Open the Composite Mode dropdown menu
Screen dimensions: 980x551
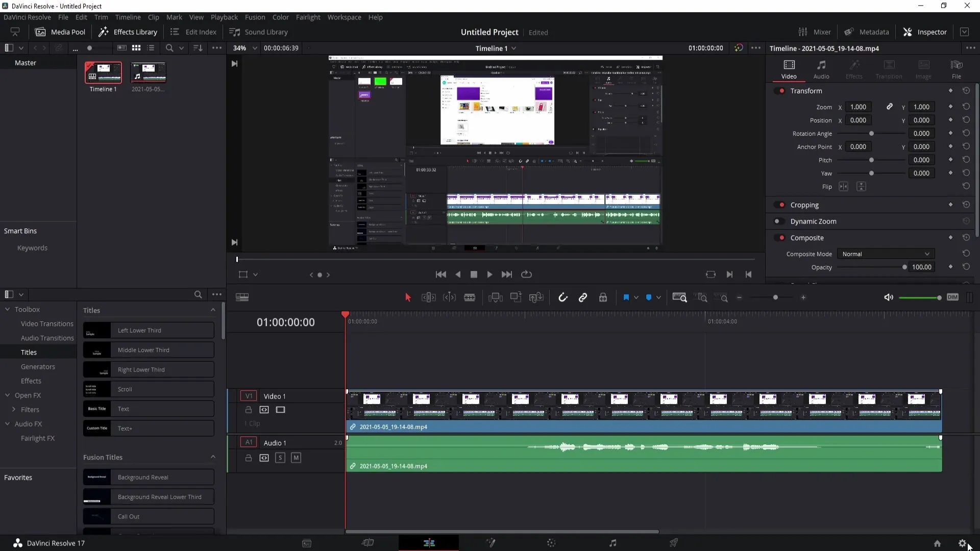886,254
